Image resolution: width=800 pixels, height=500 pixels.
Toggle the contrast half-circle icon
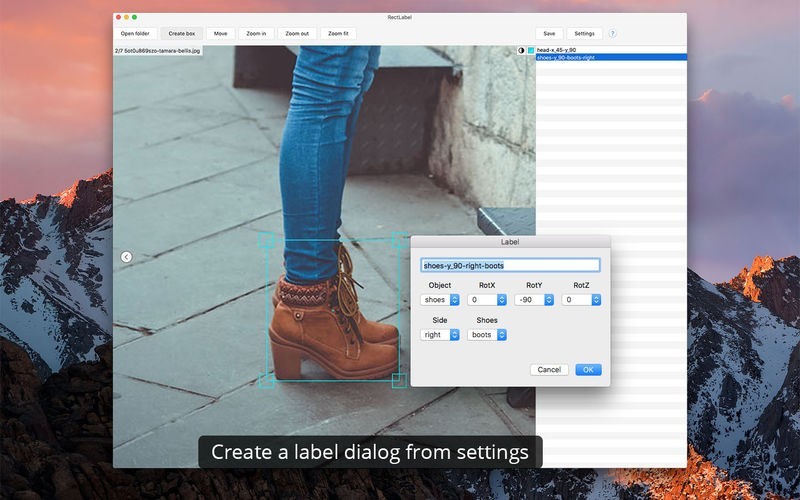click(521, 50)
